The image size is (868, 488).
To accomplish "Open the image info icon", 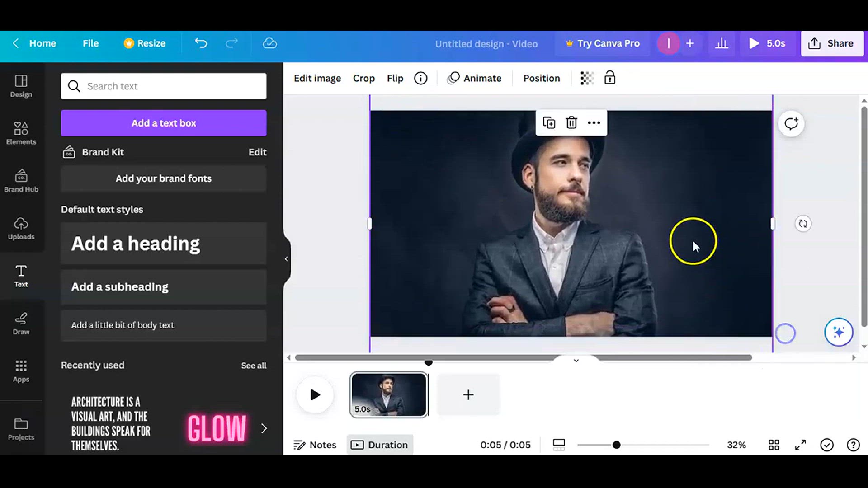I will [420, 78].
